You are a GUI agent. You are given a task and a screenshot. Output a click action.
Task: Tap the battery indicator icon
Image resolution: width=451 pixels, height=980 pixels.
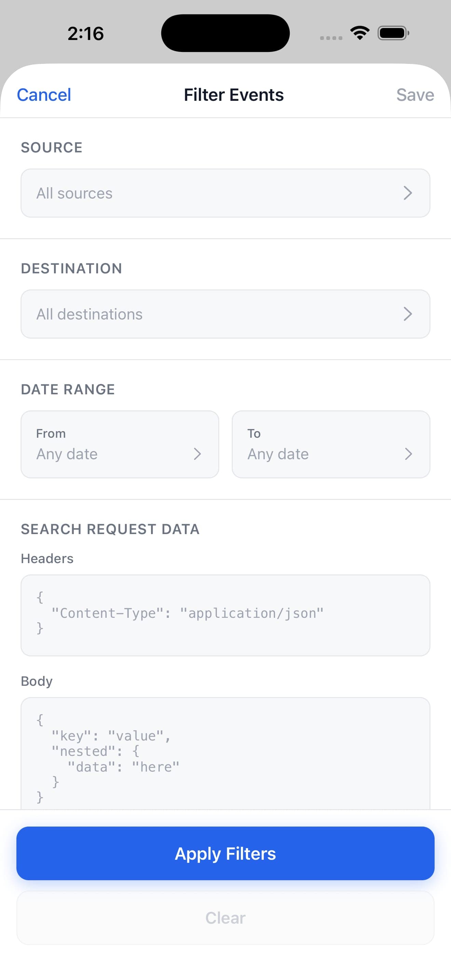(x=393, y=33)
